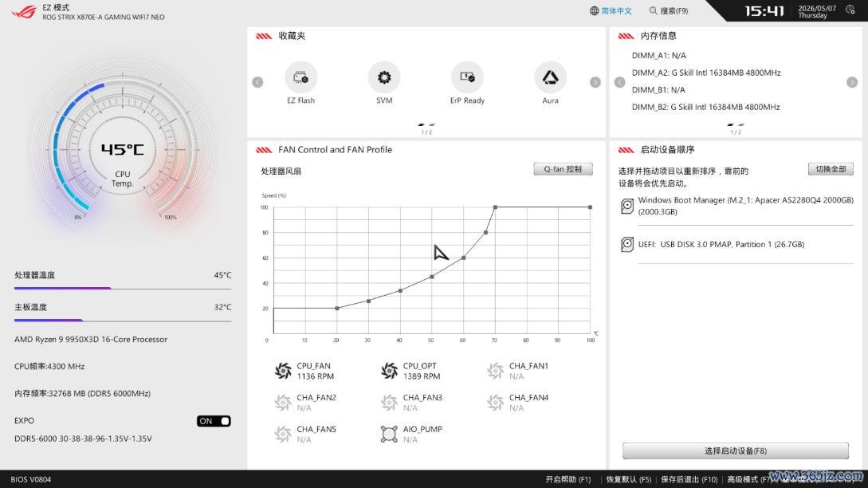Click the 主板温度 32°C reading
Screen dimensions: 868x488
pos(123,308)
